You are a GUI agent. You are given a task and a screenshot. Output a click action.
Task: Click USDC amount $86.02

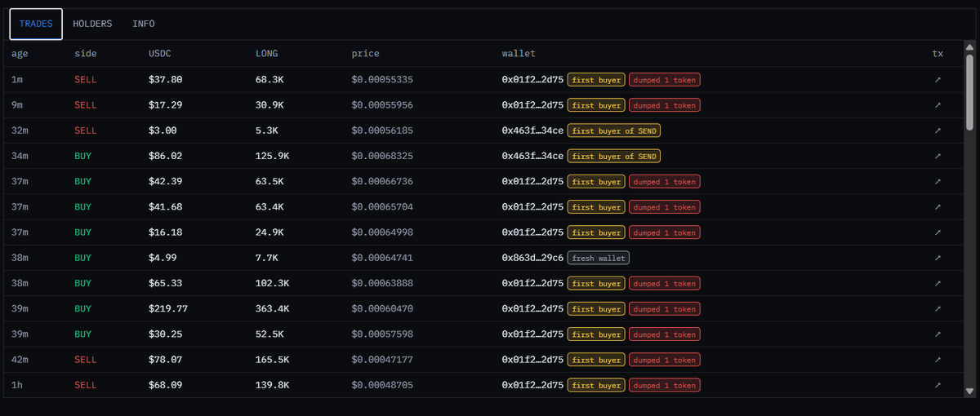click(x=166, y=156)
